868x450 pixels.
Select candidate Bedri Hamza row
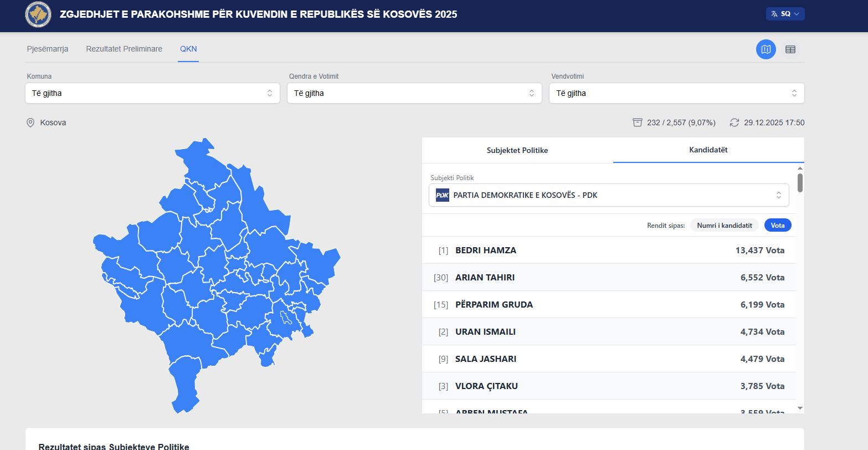609,250
